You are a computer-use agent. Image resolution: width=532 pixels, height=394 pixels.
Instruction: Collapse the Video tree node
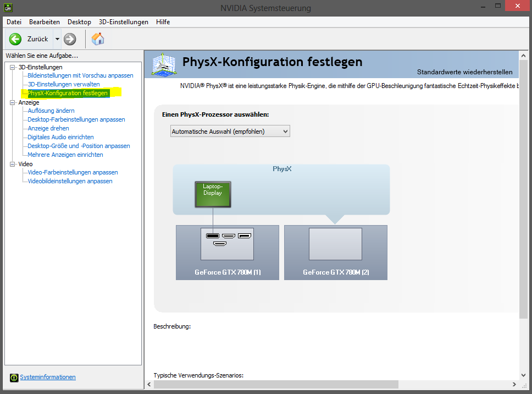tap(13, 164)
